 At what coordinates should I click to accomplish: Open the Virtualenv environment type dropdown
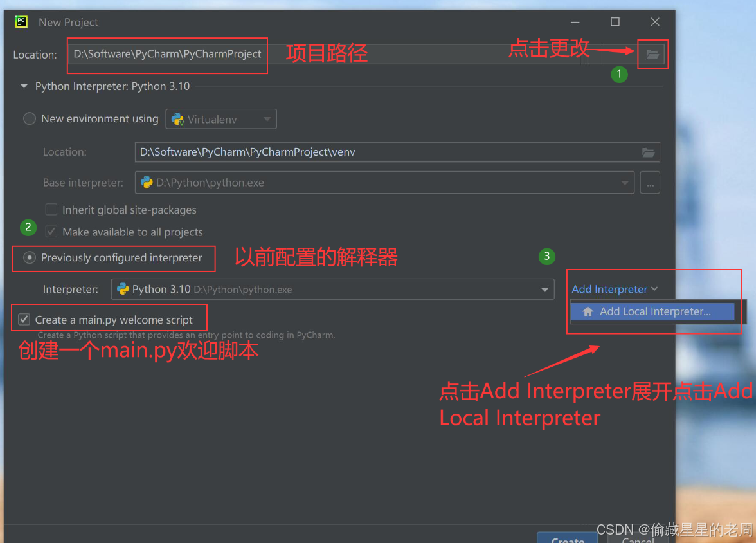221,119
